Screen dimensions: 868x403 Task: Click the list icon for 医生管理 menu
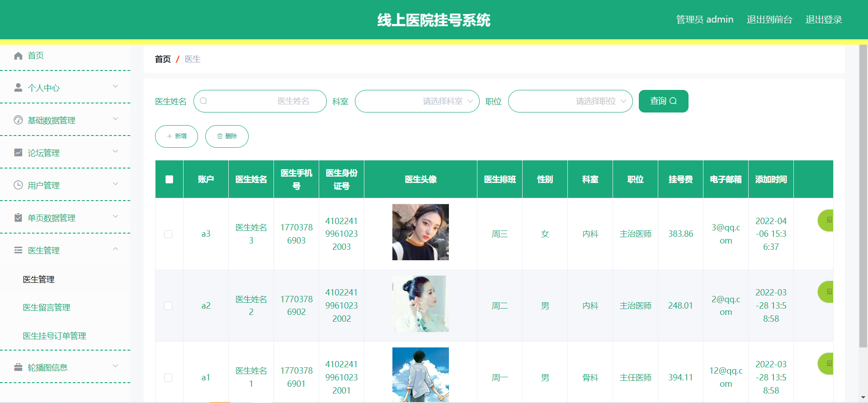point(18,250)
